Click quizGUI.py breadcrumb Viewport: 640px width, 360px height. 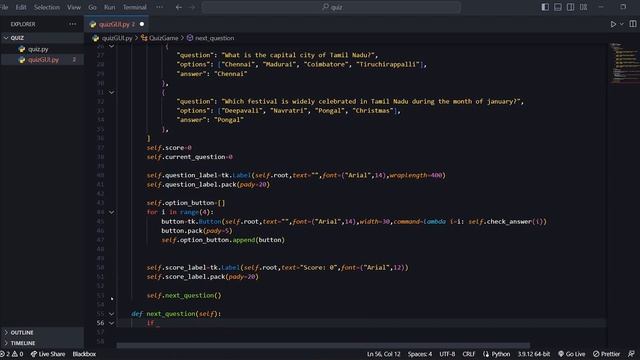coord(117,38)
